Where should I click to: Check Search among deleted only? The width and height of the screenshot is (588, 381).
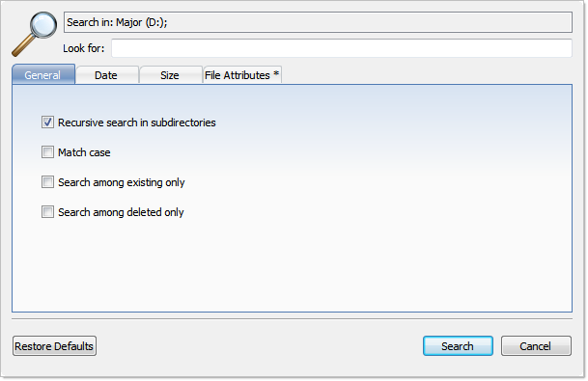tap(47, 212)
